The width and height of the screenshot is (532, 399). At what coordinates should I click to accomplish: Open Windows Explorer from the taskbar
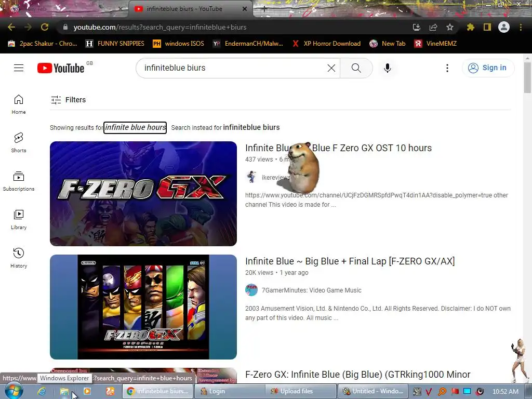tap(64, 391)
